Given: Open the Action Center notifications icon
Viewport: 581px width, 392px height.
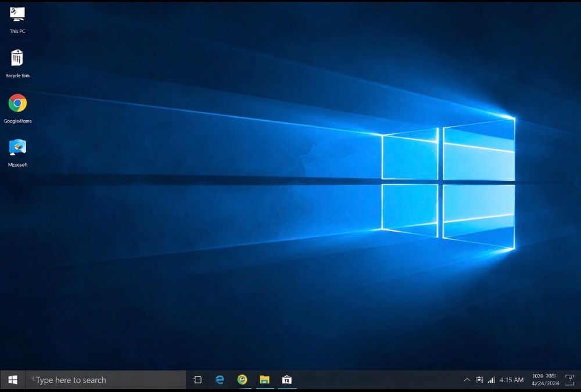Looking at the screenshot, I should pos(569,380).
